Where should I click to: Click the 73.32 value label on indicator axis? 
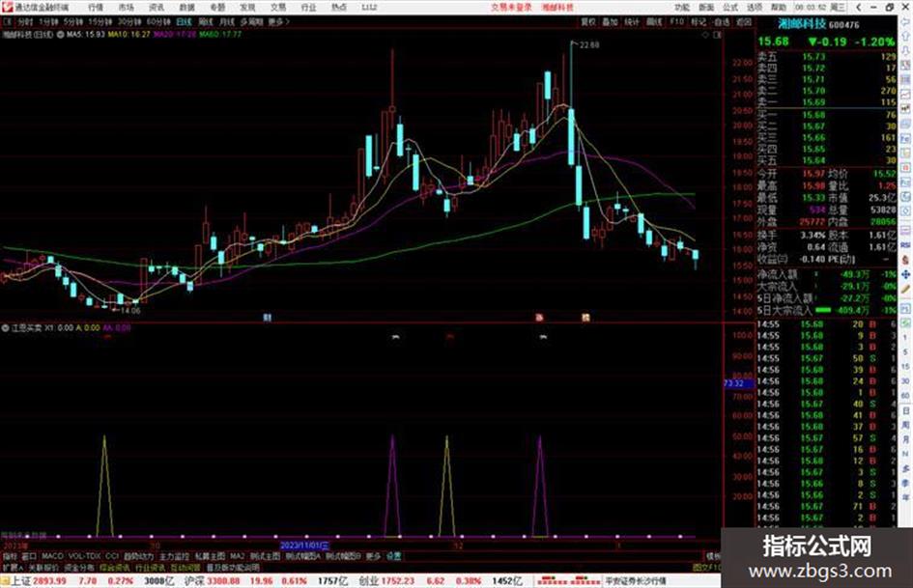[x=737, y=383]
